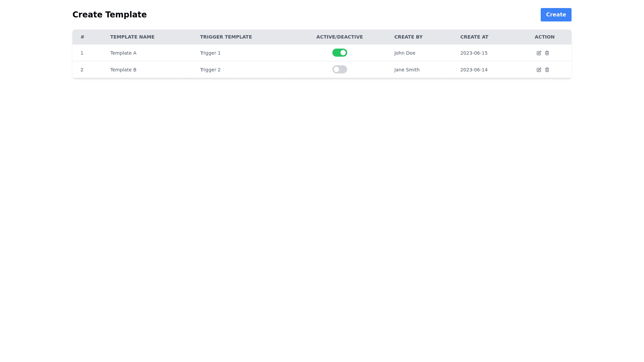Image resolution: width=644 pixels, height=362 pixels.
Task: Click the Trigger Template column header
Action: pyautogui.click(x=226, y=37)
